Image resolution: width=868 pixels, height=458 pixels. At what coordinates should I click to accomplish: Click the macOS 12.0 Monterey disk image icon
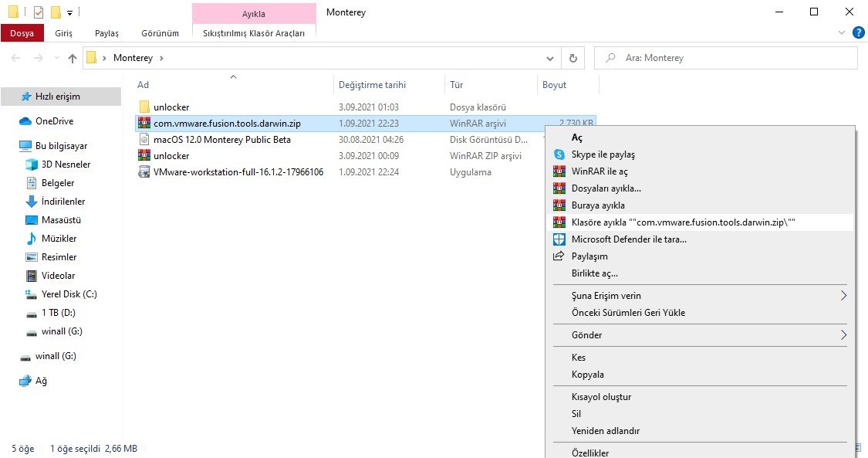click(144, 140)
